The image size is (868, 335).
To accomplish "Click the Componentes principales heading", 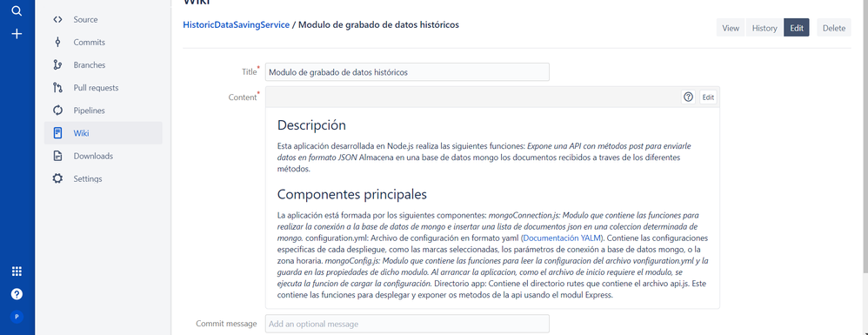I will pyautogui.click(x=352, y=195).
